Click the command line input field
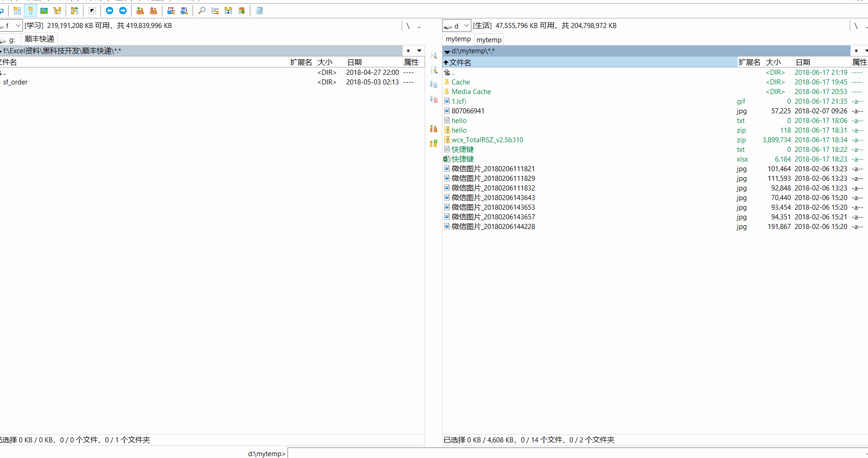Image resolution: width=868 pixels, height=458 pixels. [x=577, y=453]
